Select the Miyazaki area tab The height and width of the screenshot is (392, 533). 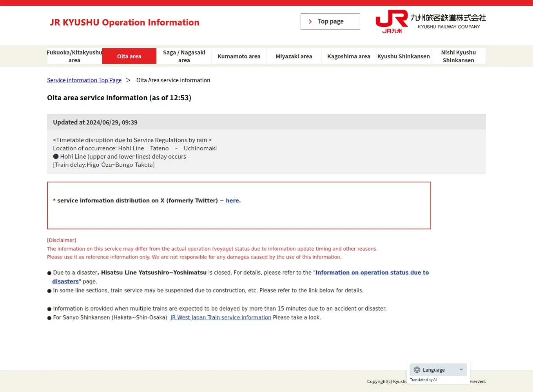tap(294, 56)
